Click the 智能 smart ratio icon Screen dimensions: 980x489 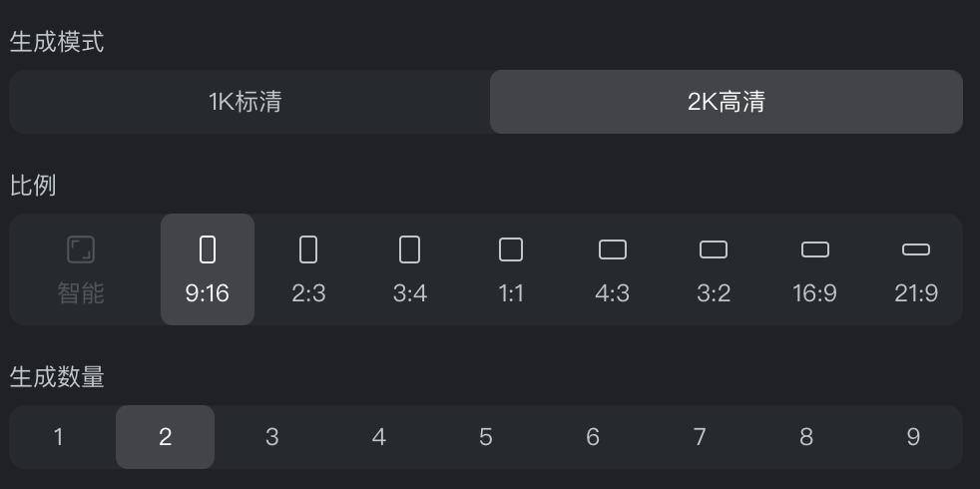(x=81, y=249)
